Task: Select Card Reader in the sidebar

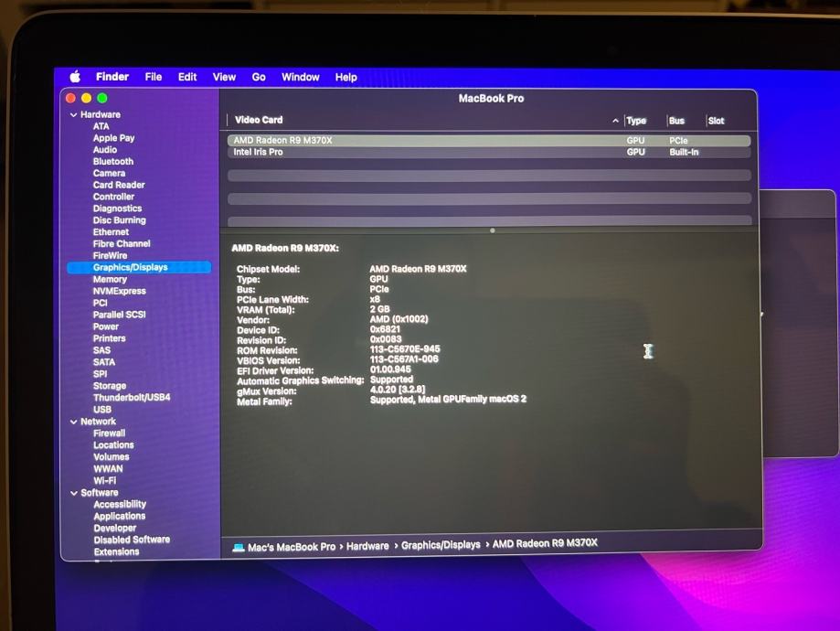Action: click(119, 185)
